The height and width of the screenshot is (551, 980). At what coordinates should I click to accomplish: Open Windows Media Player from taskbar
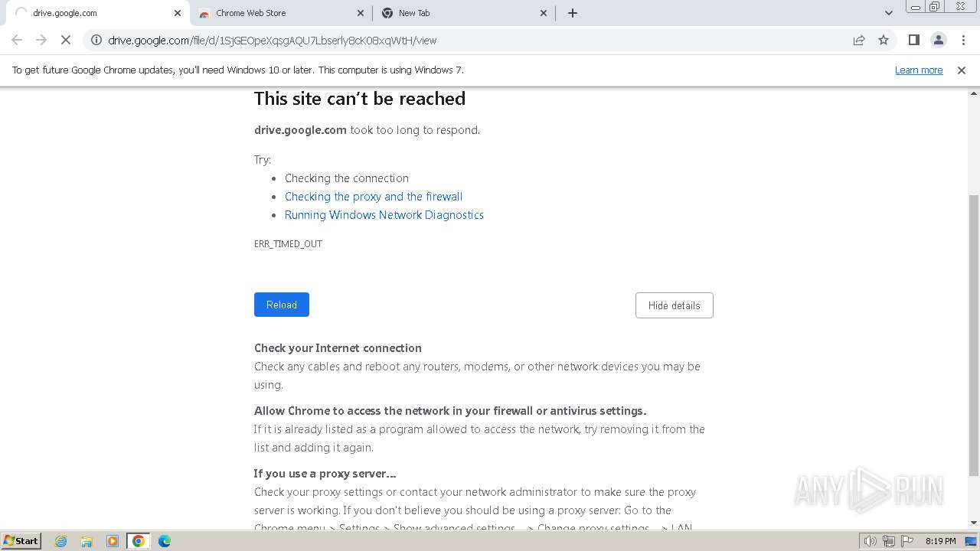113,541
